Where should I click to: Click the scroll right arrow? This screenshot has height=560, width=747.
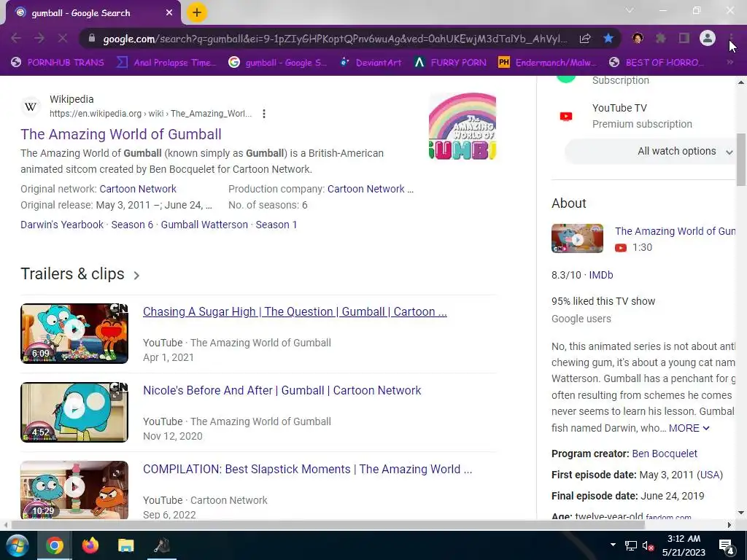pos(729,525)
